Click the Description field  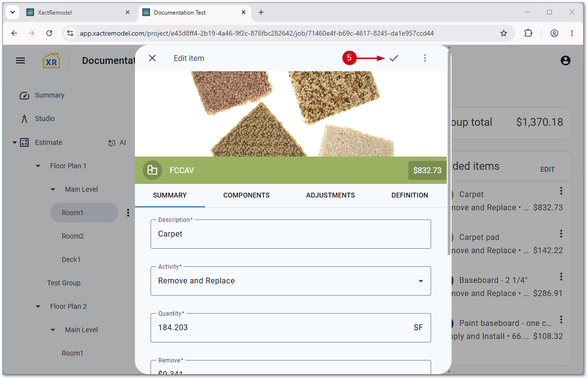click(291, 234)
